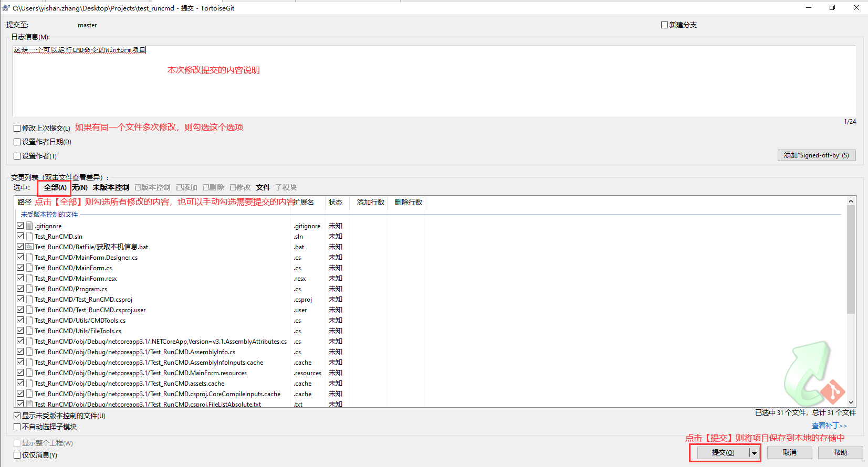Click the FileTools.cs file icon

point(29,331)
